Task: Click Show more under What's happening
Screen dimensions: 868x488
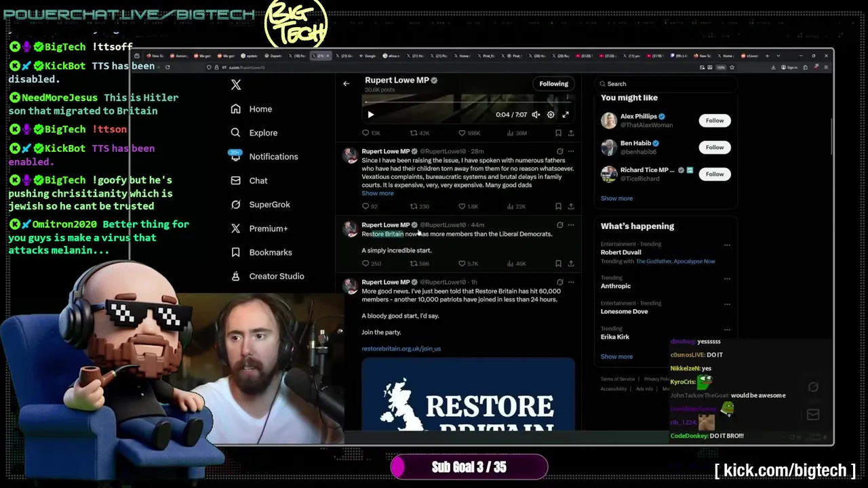Action: pyautogui.click(x=616, y=357)
